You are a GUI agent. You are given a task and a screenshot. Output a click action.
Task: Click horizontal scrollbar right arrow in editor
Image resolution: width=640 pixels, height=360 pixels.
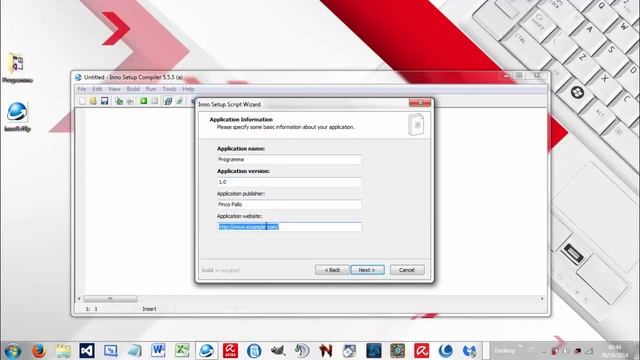542,299
